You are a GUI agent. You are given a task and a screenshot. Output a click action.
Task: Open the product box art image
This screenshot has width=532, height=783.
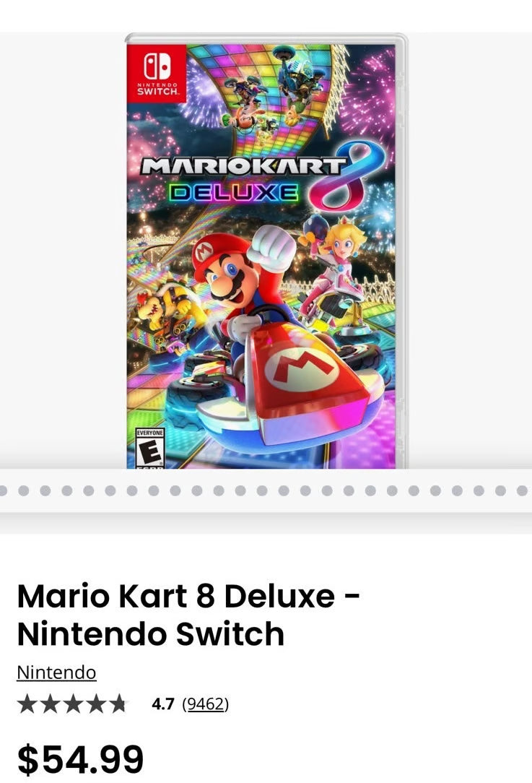pyautogui.click(x=266, y=251)
